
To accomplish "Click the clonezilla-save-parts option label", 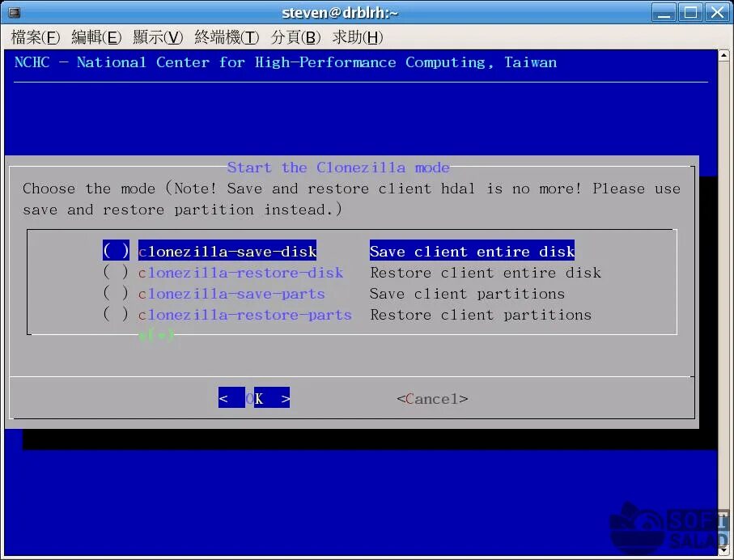I will click(x=231, y=294).
